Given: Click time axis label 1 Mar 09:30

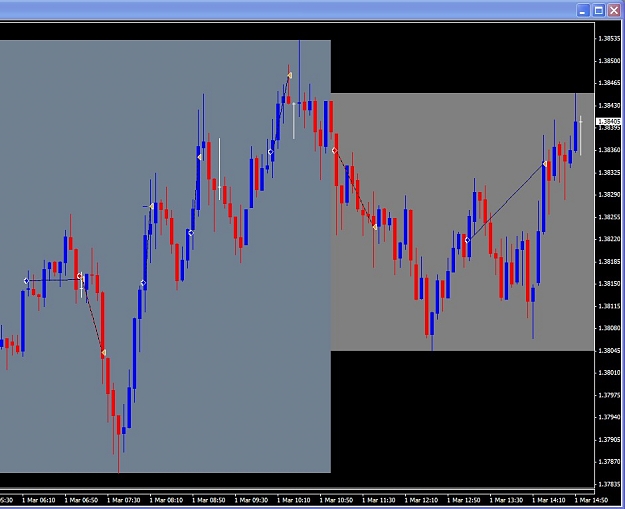Looking at the screenshot, I should coord(251,500).
